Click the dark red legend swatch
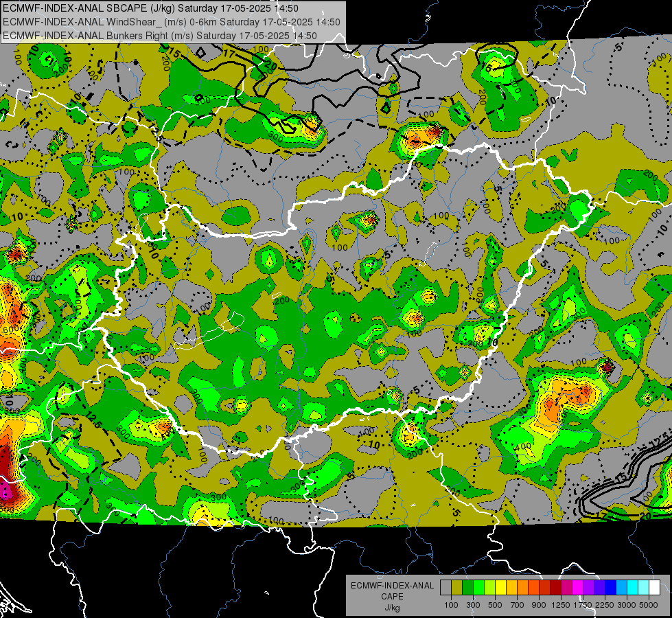 point(555,587)
